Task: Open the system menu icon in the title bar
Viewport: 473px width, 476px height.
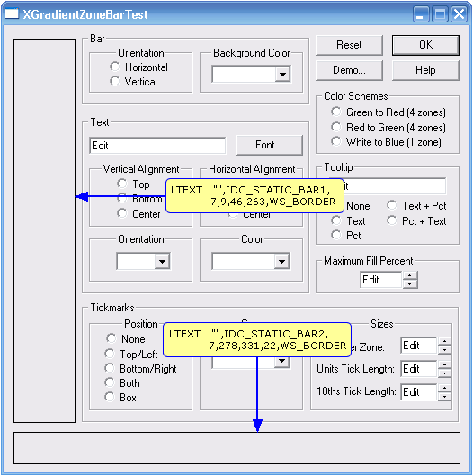Action: [x=12, y=14]
